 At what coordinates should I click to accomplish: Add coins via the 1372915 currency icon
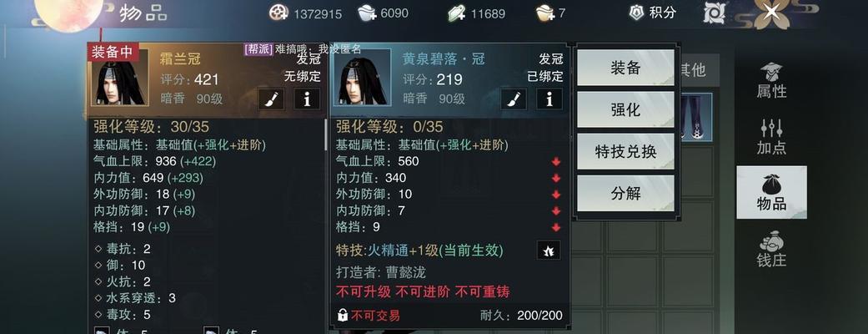click(x=279, y=13)
